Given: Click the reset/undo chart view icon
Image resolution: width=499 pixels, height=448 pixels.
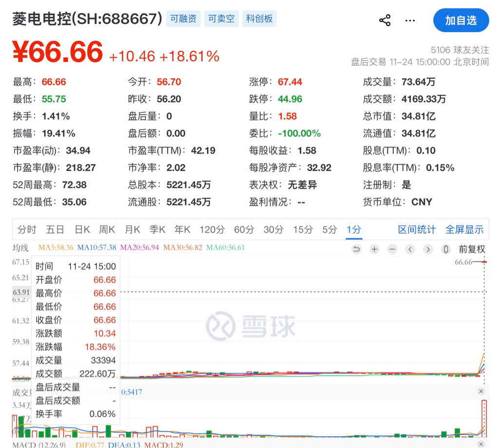Looking at the screenshot, I should pos(356,249).
